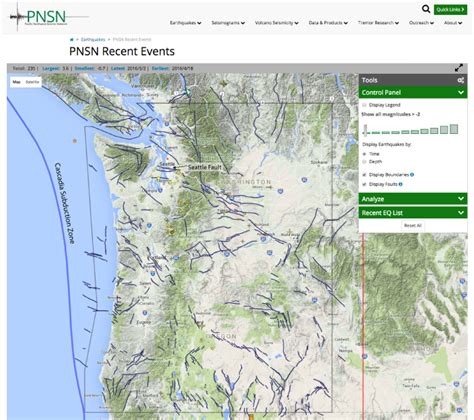Expand the Recent EQ List section
The image size is (474, 420).
click(x=413, y=213)
